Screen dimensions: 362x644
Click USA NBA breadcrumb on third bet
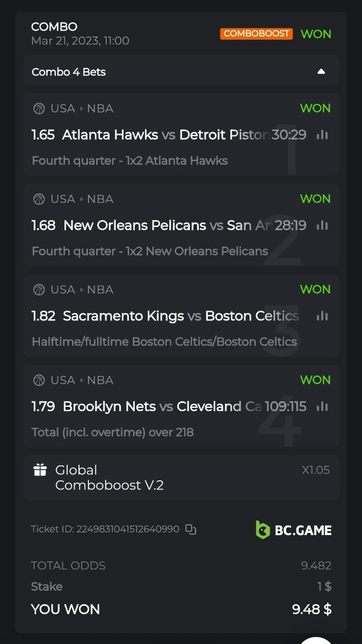(82, 290)
